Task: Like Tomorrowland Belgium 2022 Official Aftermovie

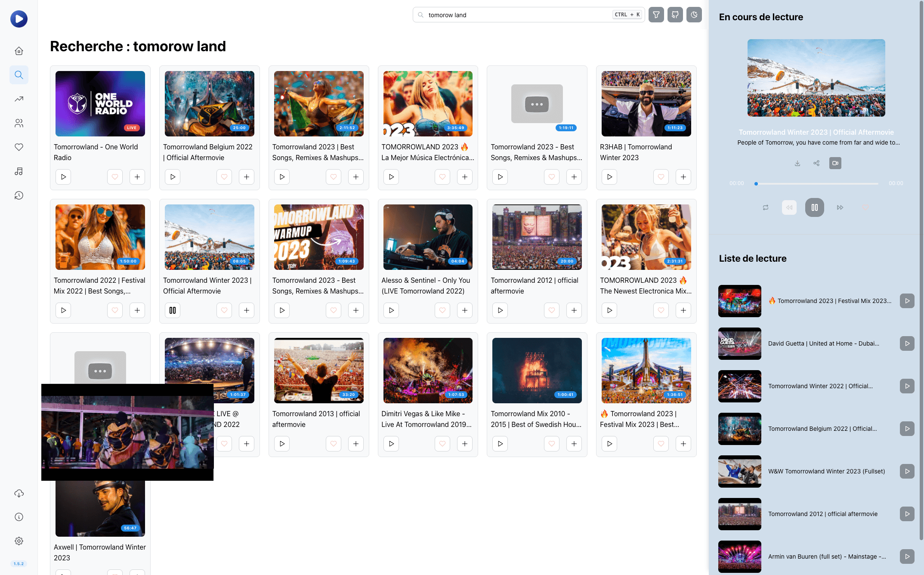Action: [224, 177]
